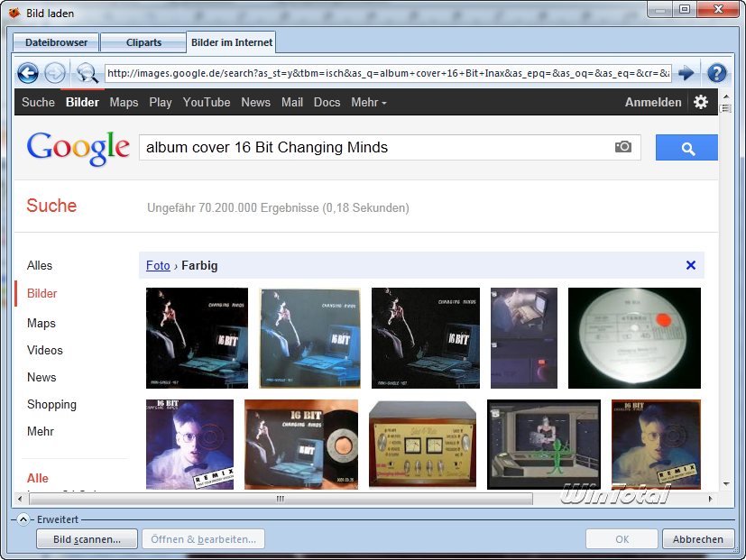This screenshot has width=746, height=560.
Task: Click the horizontal scrollbar left arrow
Action: [20, 499]
